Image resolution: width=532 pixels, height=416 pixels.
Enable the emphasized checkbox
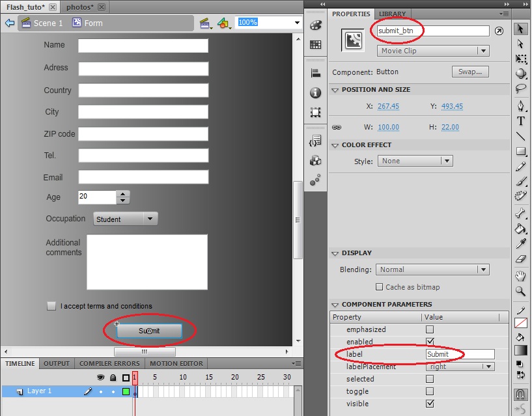[x=430, y=329]
